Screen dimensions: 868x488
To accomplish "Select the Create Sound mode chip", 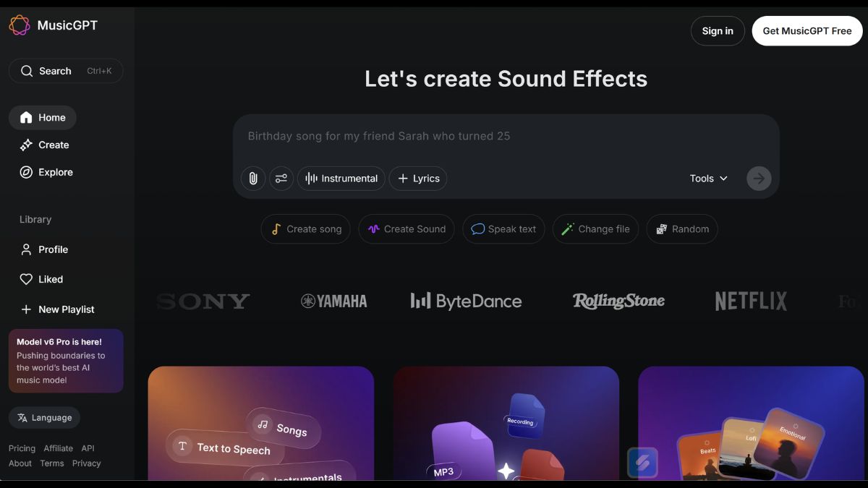I will point(407,229).
